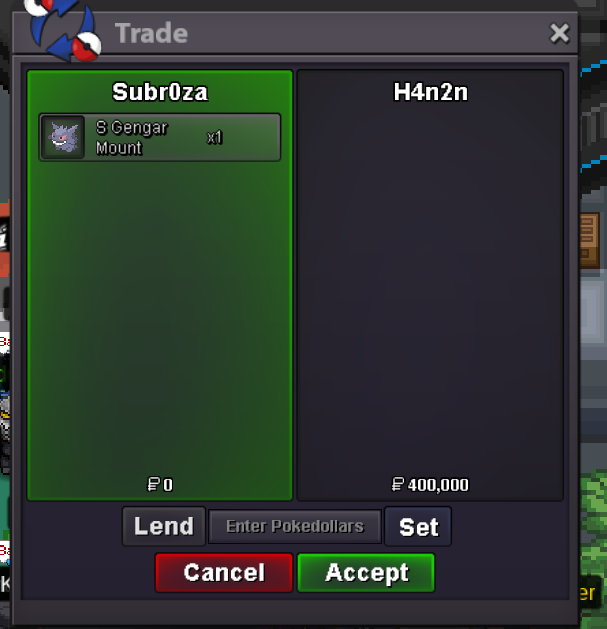607x629 pixels.
Task: Click the Lend button
Action: pos(164,526)
